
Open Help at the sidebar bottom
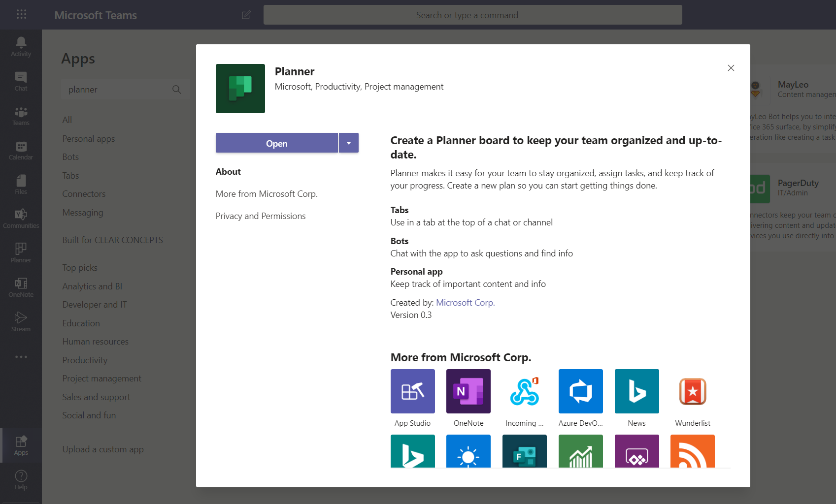(x=21, y=480)
